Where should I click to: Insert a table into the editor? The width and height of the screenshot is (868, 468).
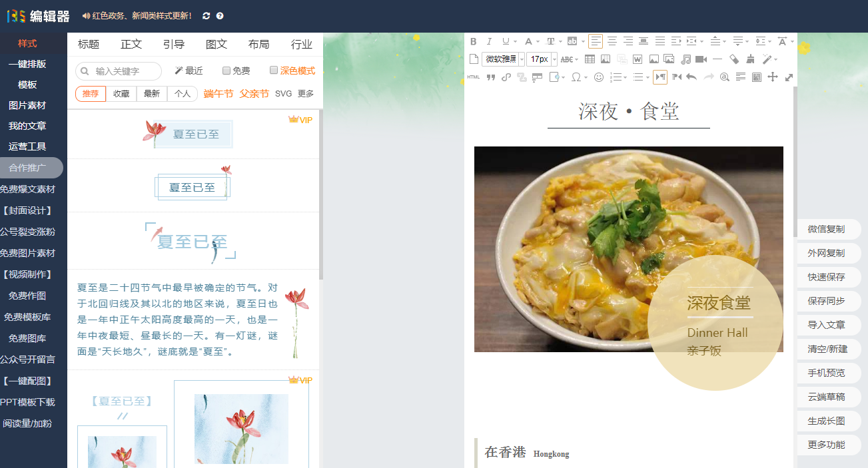(590, 59)
